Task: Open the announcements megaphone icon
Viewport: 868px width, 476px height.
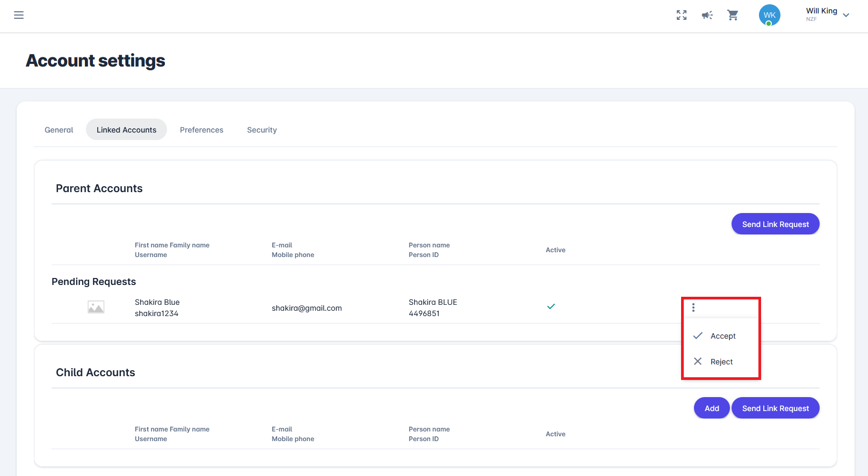Action: (x=707, y=15)
